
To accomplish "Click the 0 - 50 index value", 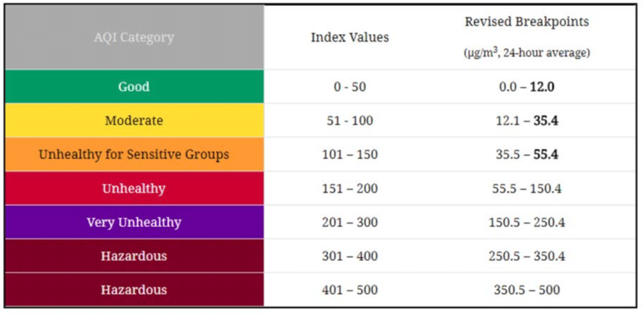I will tap(350, 87).
